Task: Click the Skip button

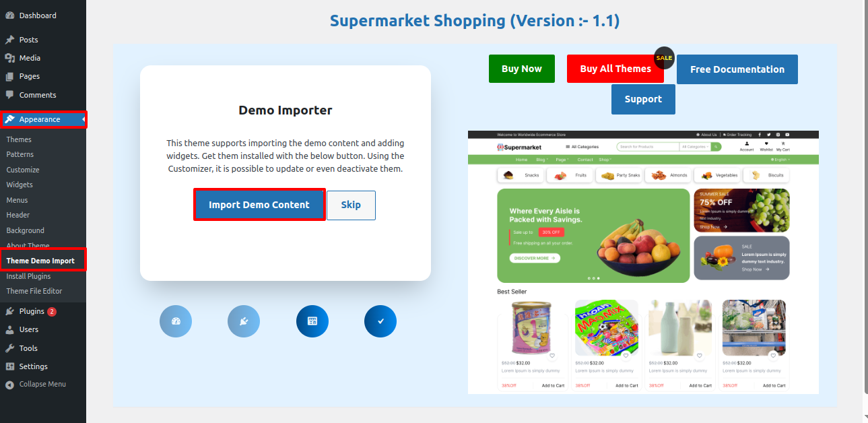Action: pyautogui.click(x=351, y=205)
